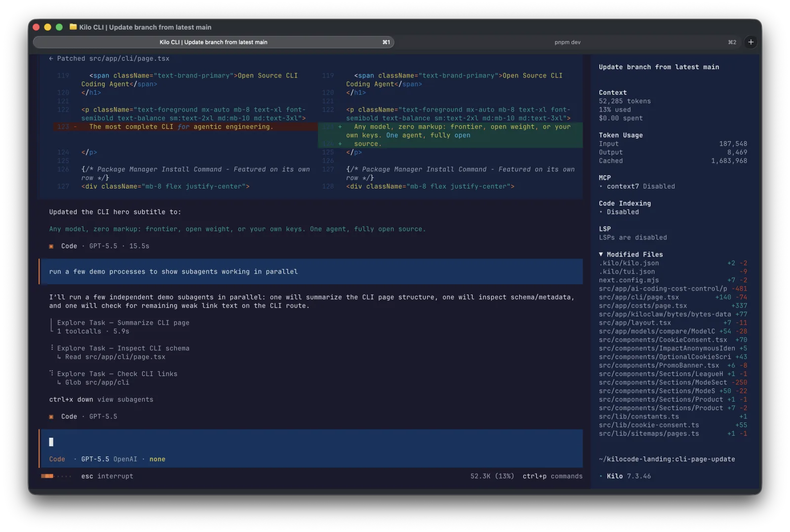Click the Code mode label in prompt footer

pos(57,459)
